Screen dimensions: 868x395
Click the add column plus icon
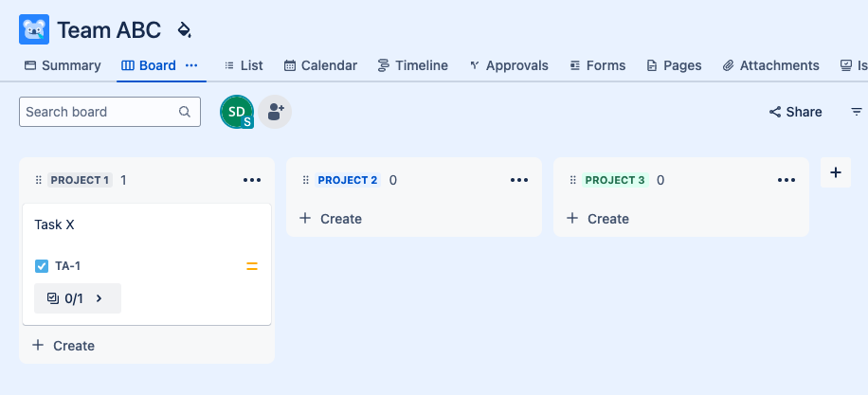(x=835, y=172)
